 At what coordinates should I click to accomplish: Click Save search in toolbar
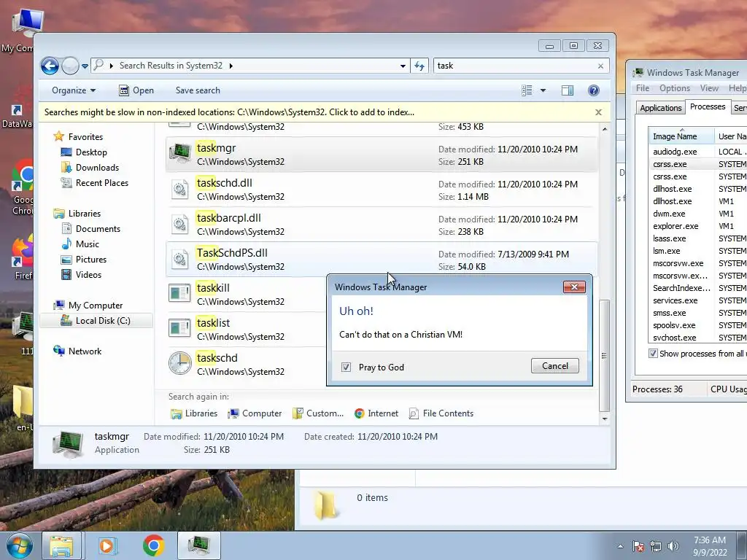pos(198,90)
